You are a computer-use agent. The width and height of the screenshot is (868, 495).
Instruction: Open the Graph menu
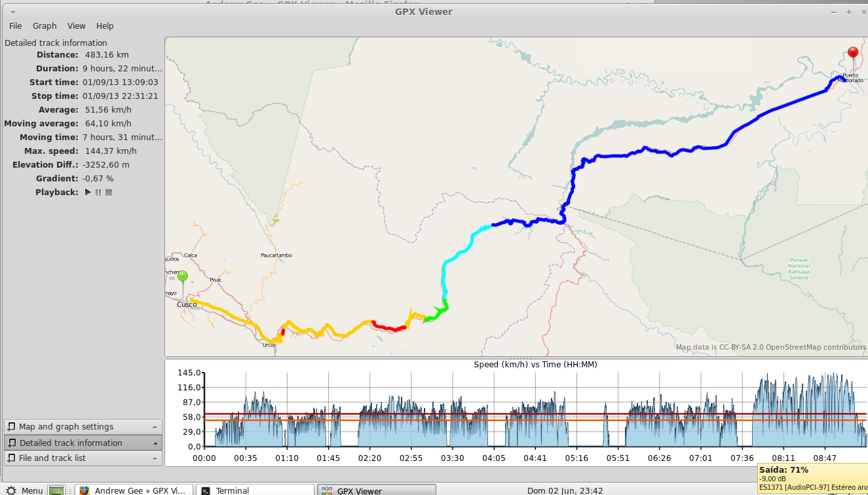tap(45, 26)
